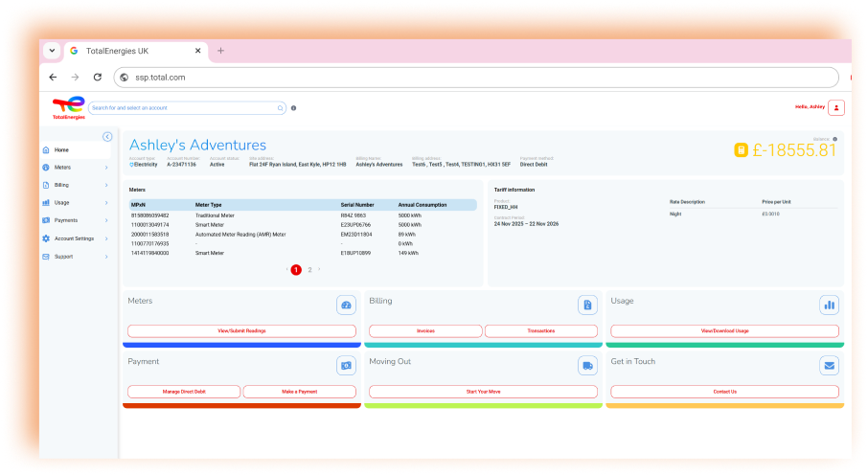Image resolution: width=868 pixels, height=475 pixels.
Task: Open a new browser tab with plus button
Action: 220,51
